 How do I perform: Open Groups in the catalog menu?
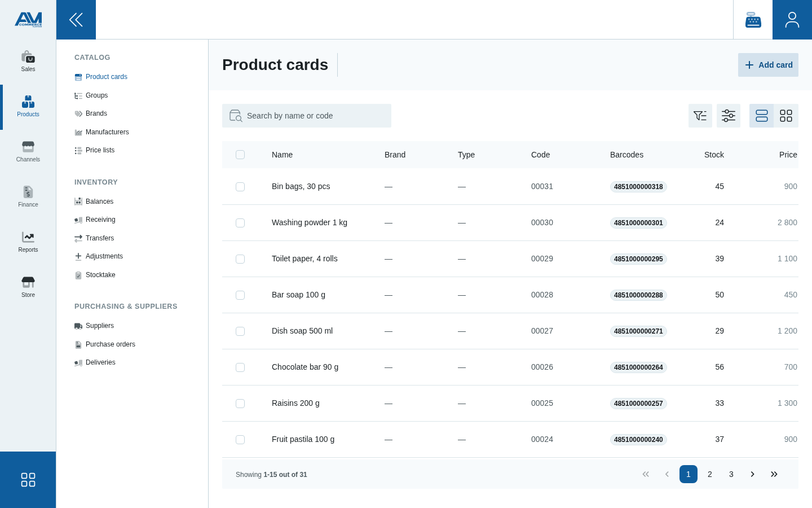coord(91,95)
